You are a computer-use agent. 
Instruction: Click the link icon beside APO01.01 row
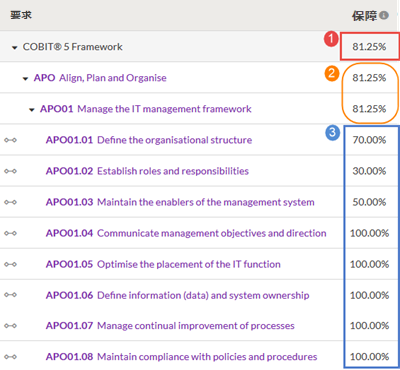(x=10, y=140)
